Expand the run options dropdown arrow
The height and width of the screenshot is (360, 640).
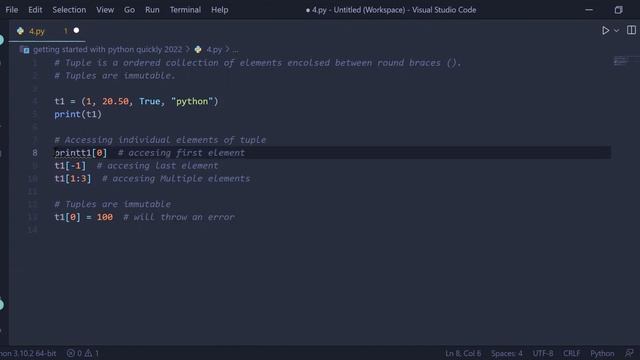pos(616,31)
